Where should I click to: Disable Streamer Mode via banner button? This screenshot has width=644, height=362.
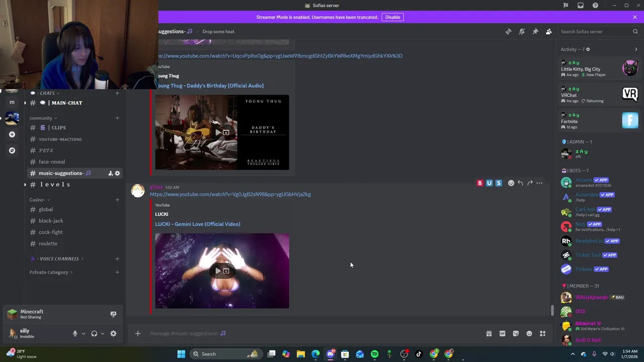(x=392, y=17)
